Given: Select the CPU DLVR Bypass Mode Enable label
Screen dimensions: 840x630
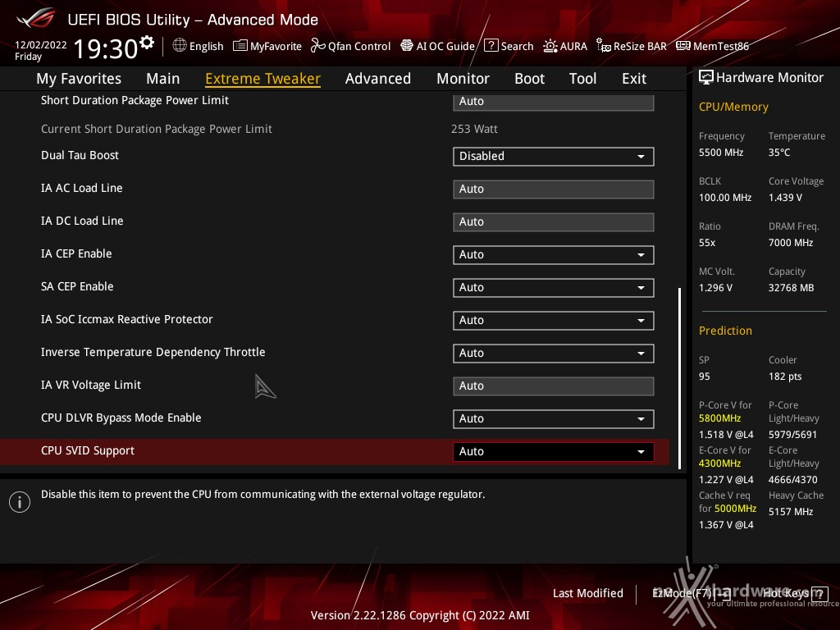Looking at the screenshot, I should point(121,418).
